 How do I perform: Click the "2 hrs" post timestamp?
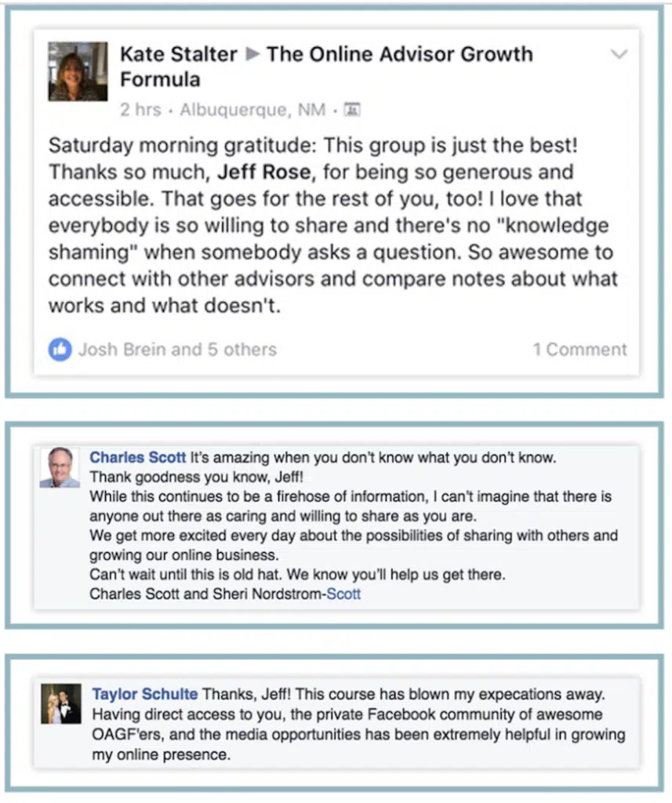[x=140, y=110]
